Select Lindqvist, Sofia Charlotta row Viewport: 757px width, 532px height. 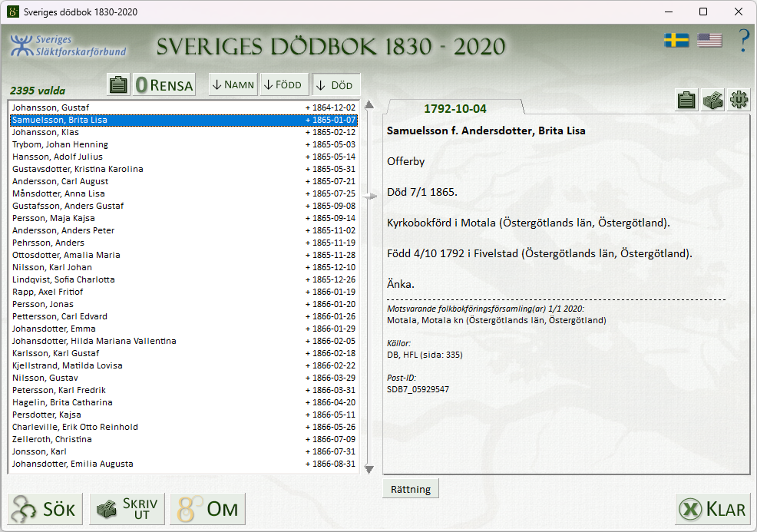pyautogui.click(x=183, y=279)
